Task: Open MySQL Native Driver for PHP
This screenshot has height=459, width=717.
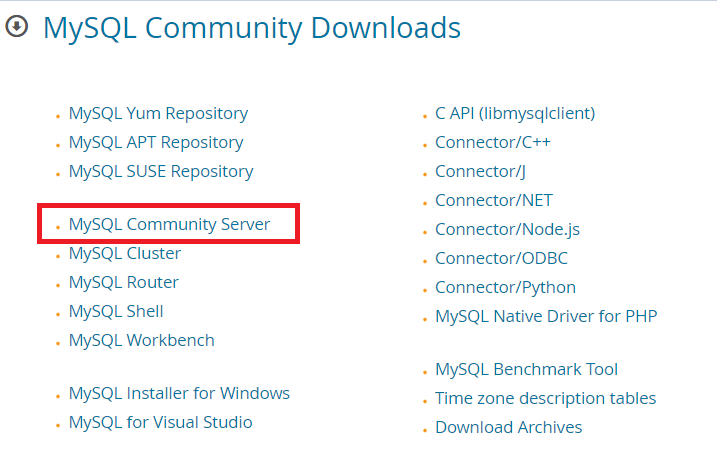Action: click(x=546, y=317)
